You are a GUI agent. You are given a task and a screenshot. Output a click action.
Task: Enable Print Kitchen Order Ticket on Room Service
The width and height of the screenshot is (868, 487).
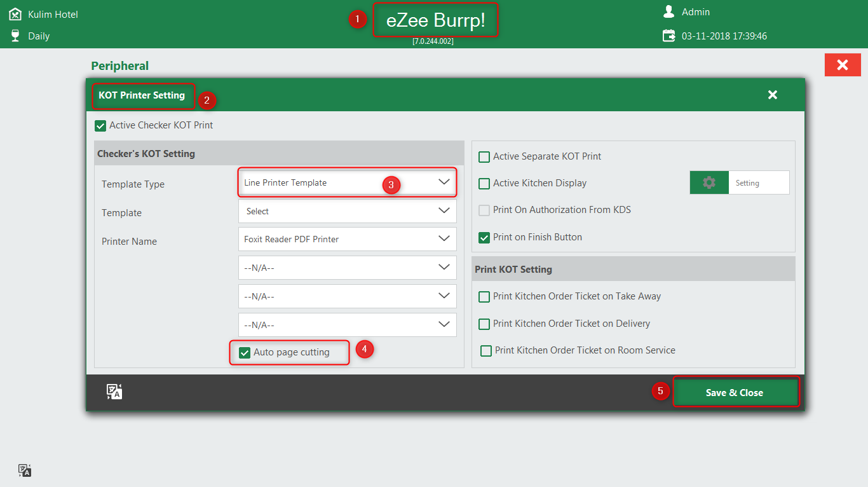(x=486, y=350)
